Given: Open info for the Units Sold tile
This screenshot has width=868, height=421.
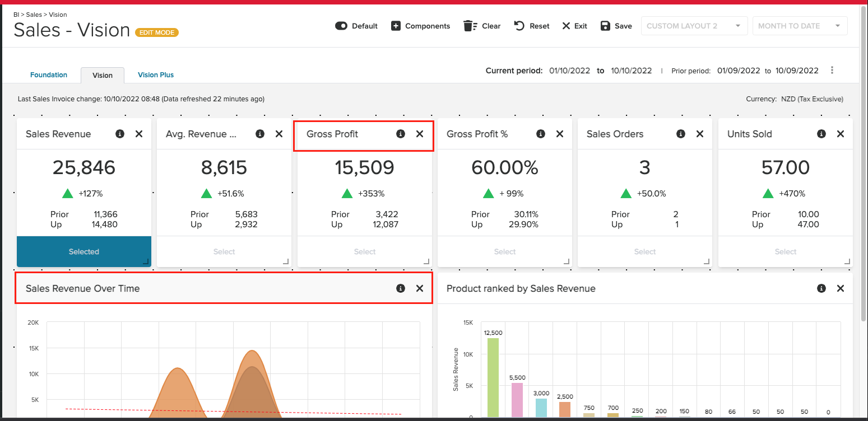Looking at the screenshot, I should [821, 134].
